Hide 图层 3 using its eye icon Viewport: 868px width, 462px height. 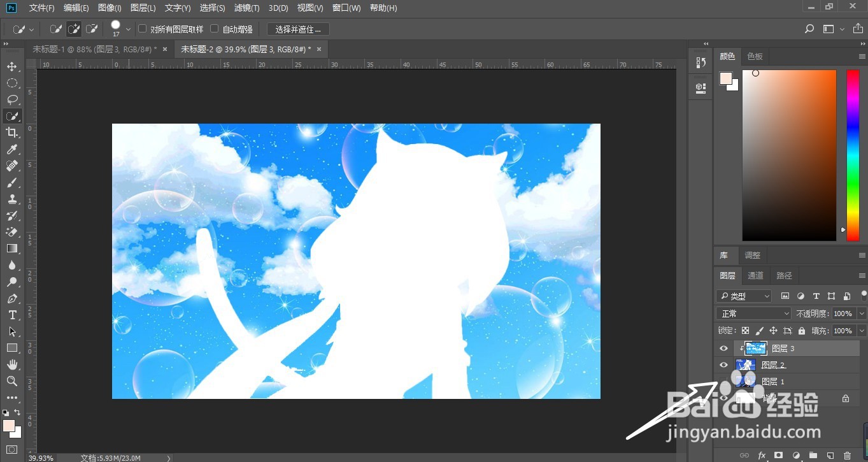coord(723,349)
